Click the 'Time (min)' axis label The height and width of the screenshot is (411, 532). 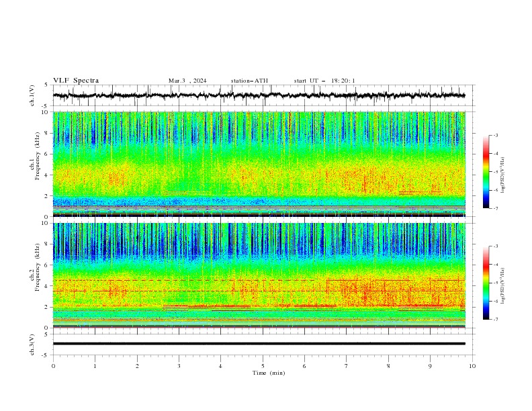pos(269,373)
